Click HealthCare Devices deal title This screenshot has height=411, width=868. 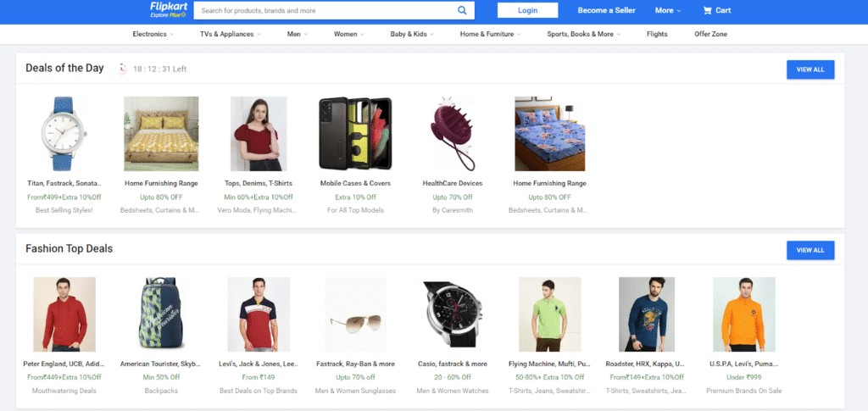(x=453, y=183)
